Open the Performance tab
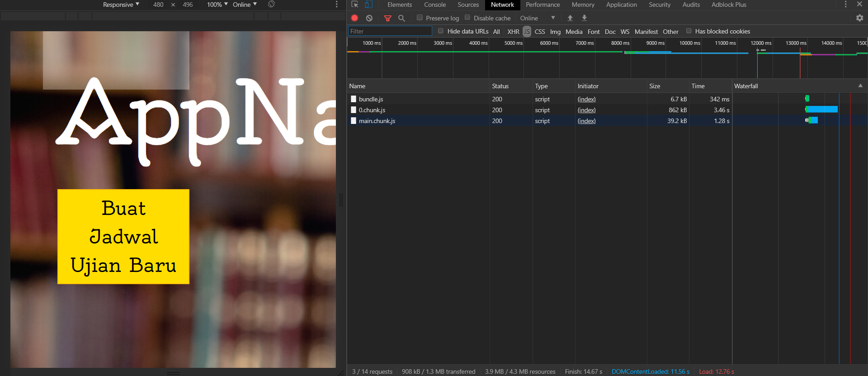Screen dimensions: 868x376 tap(542, 5)
